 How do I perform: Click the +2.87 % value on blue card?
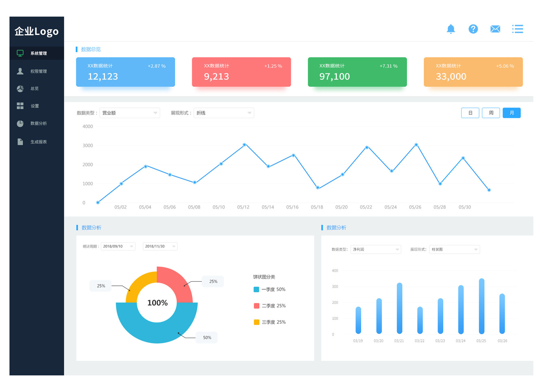coord(156,66)
